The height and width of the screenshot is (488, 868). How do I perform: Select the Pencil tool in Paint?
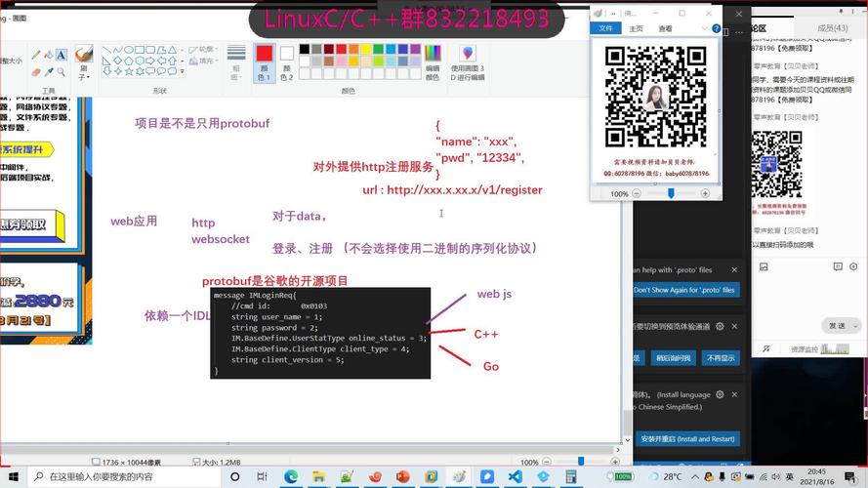click(36, 55)
